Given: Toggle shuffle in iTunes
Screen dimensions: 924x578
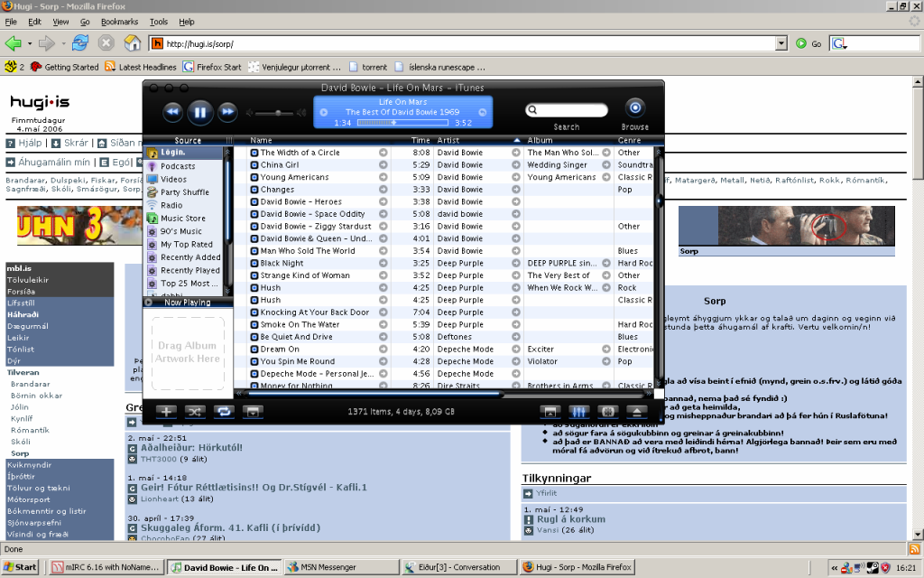Looking at the screenshot, I should (x=195, y=412).
